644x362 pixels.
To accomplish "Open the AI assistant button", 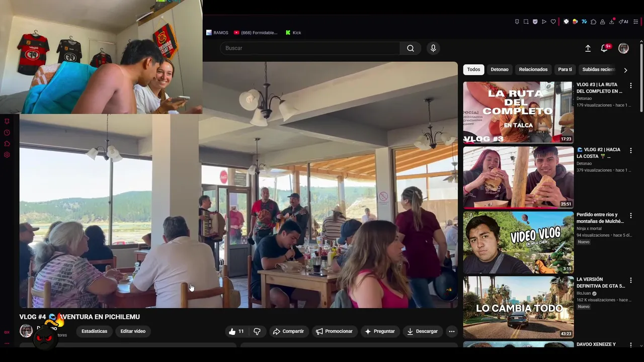I will click(x=623, y=22).
